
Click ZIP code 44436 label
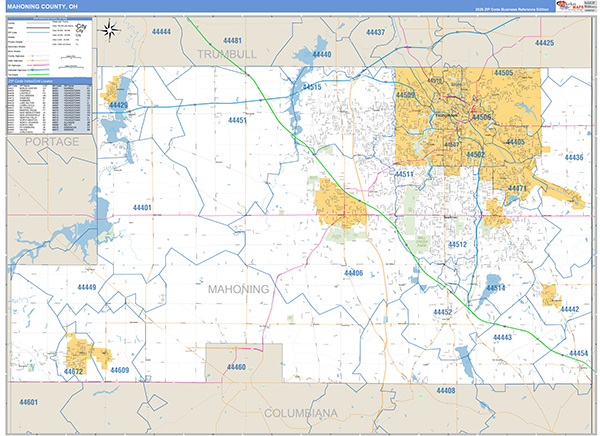(x=574, y=157)
